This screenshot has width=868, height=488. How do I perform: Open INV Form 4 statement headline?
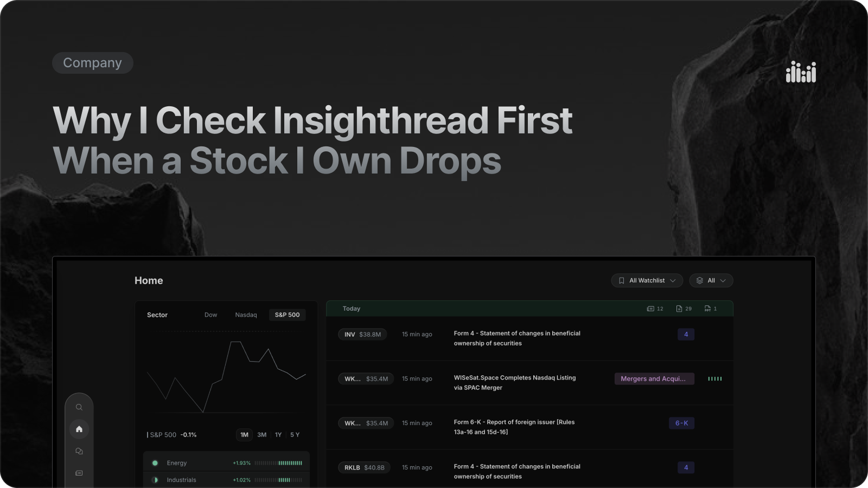click(517, 338)
